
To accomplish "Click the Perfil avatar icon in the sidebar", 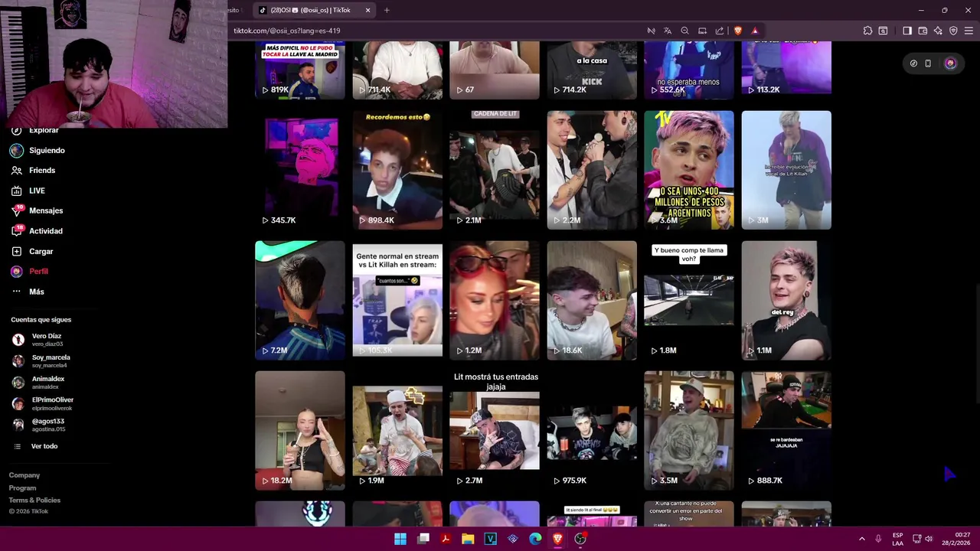I will pyautogui.click(x=16, y=272).
